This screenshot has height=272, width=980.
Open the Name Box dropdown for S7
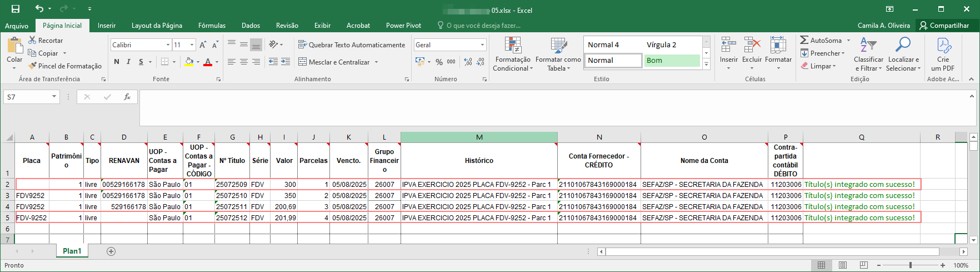coord(54,97)
